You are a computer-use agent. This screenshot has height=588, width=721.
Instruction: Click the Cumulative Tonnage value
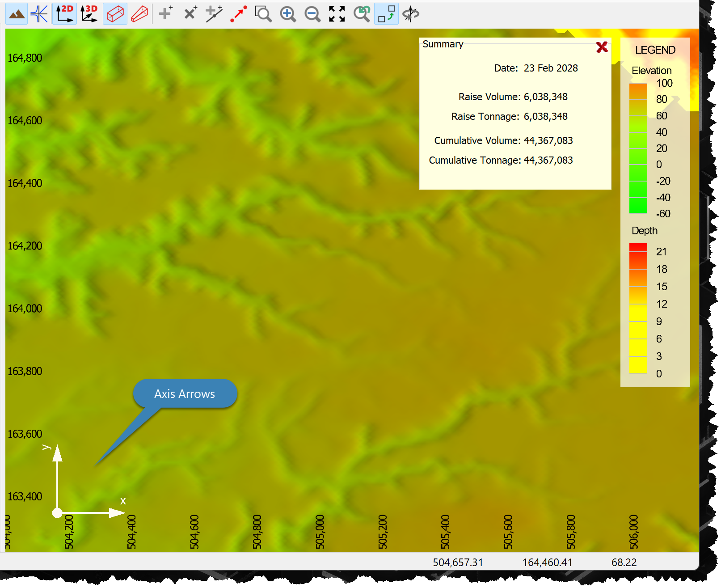click(x=548, y=160)
